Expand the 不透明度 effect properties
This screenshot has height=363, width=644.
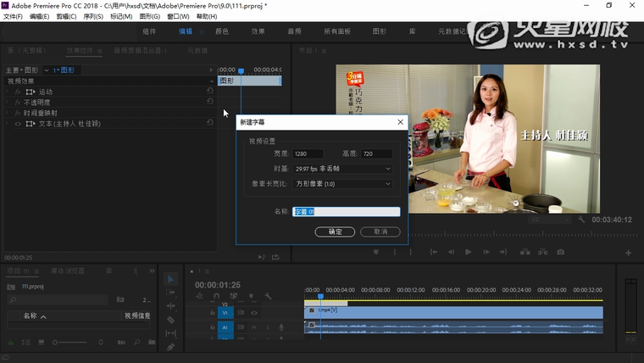(x=8, y=102)
